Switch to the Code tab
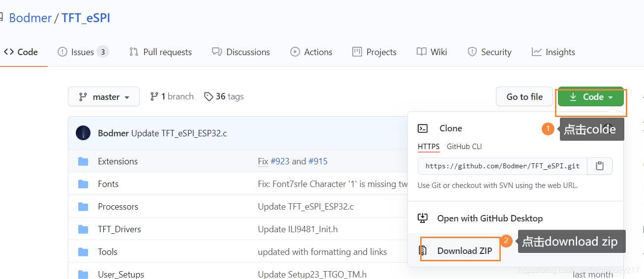The image size is (644, 279). click(x=21, y=52)
